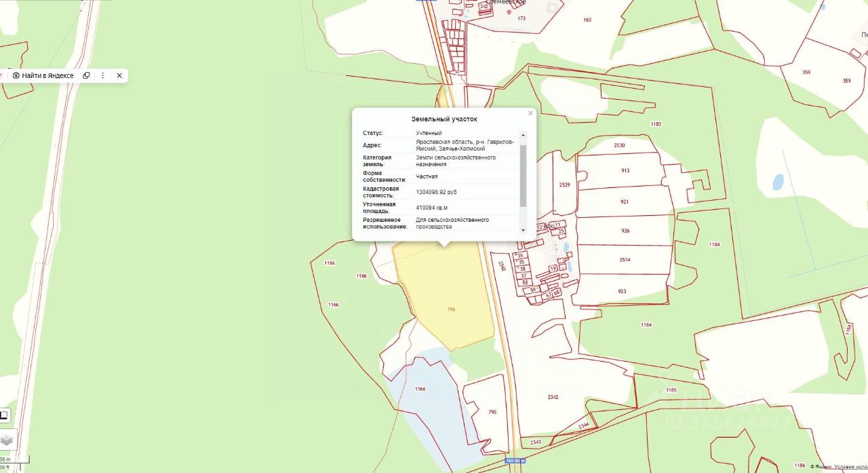Select land parcel labeled 795

[492, 412]
